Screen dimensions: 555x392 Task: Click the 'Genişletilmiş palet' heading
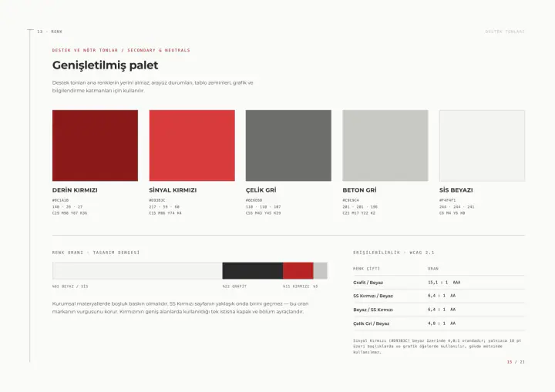tap(105, 65)
